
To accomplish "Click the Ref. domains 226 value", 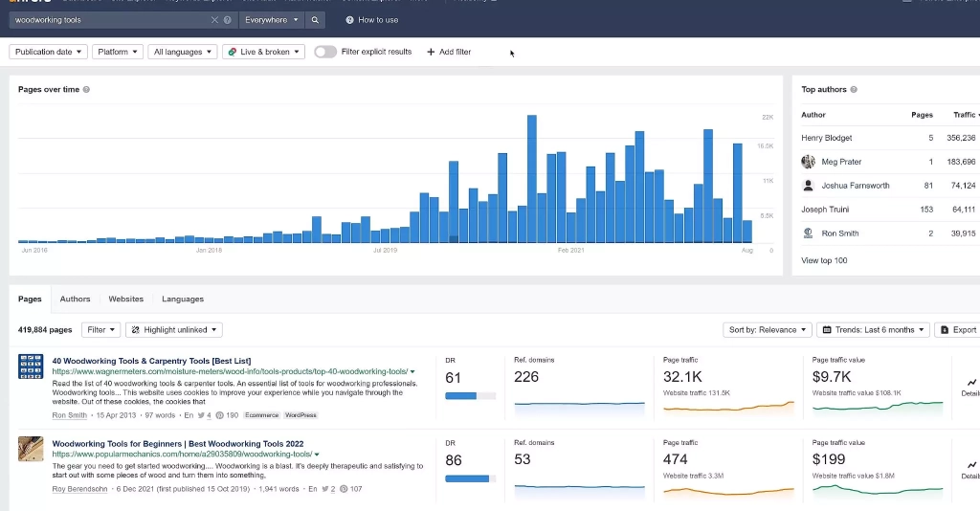I will pyautogui.click(x=526, y=377).
